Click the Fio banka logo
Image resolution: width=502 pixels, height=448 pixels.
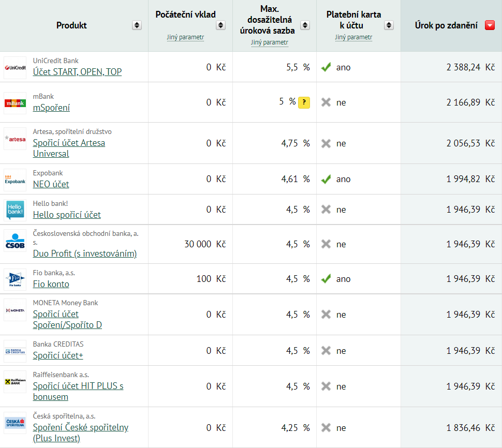click(15, 280)
